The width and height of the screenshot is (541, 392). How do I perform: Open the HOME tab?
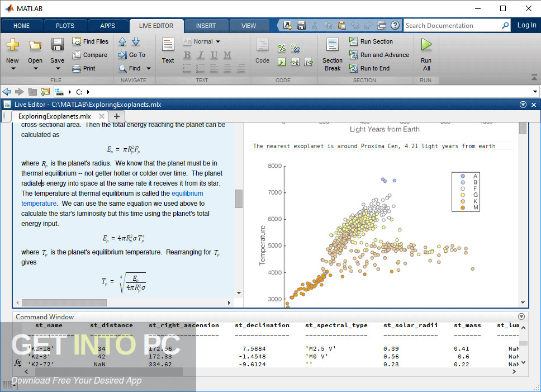21,26
